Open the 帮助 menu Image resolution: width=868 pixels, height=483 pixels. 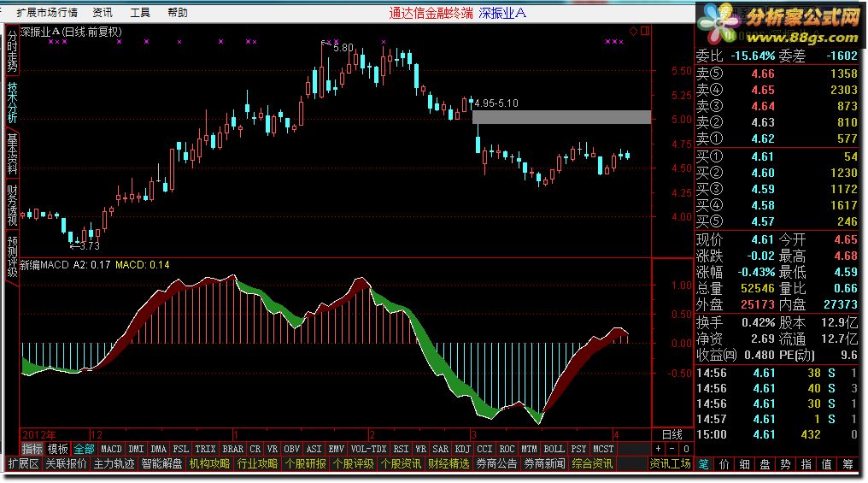(x=178, y=12)
